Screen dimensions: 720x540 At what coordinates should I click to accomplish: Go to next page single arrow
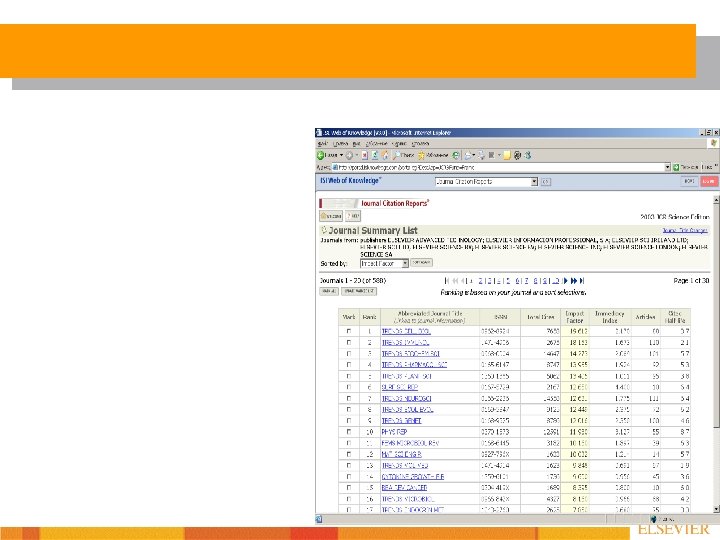565,281
